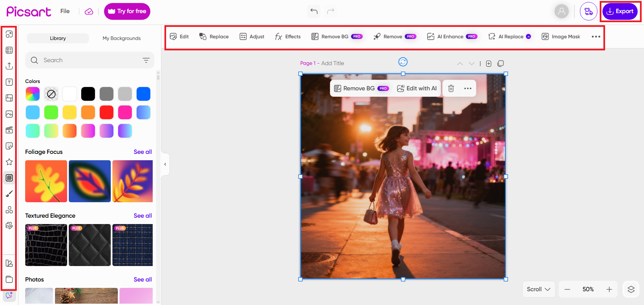Screen dimensions: 644x305
Task: Switch to My Backgrounds tab
Action: (121, 38)
